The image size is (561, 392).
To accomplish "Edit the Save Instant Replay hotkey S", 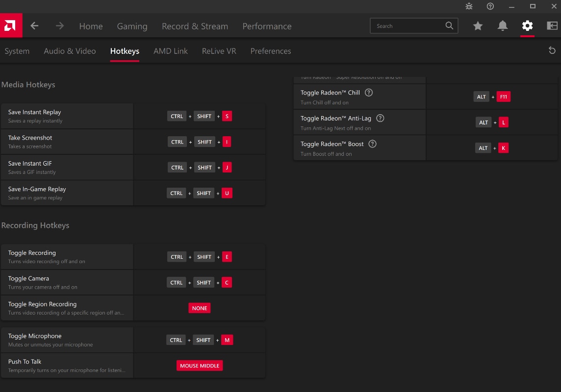I will pos(227,116).
